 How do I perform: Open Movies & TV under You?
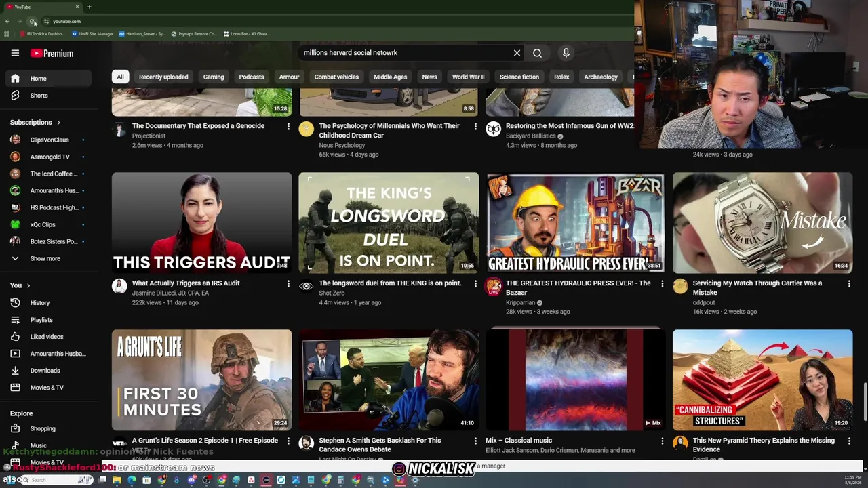tap(47, 388)
